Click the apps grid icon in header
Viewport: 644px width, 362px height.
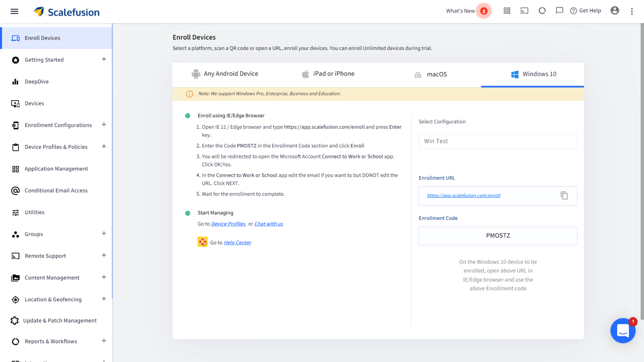[x=507, y=11]
